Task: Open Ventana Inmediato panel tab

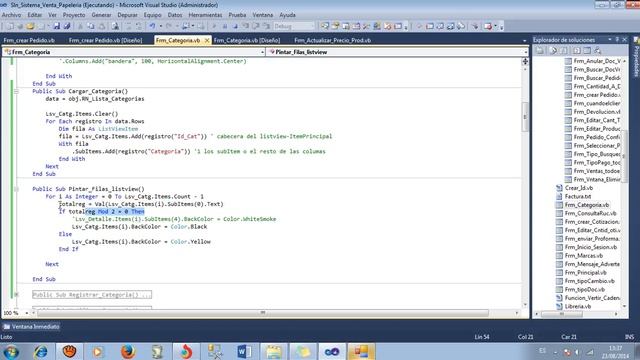Action: (31, 327)
